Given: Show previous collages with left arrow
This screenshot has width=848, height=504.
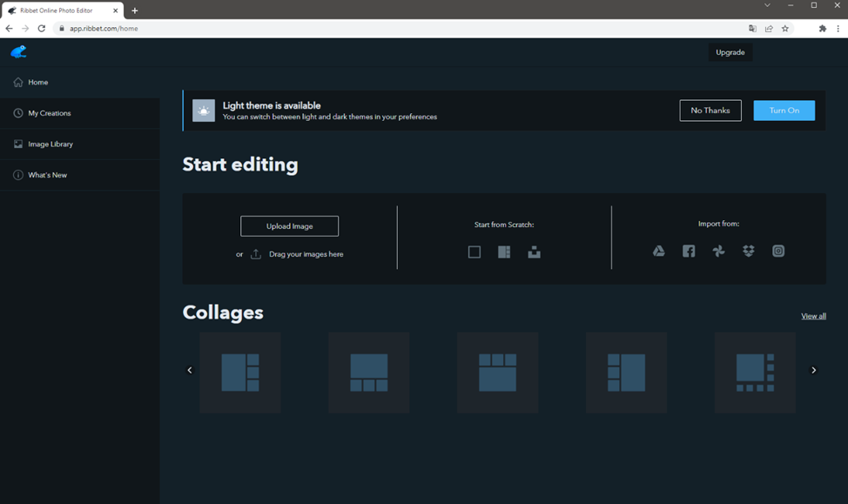Looking at the screenshot, I should tap(190, 370).
